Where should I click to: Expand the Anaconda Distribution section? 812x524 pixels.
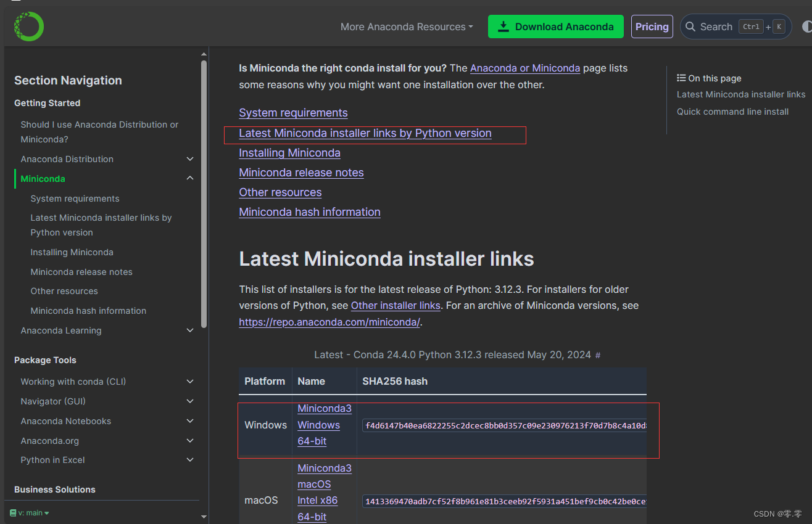tap(190, 159)
